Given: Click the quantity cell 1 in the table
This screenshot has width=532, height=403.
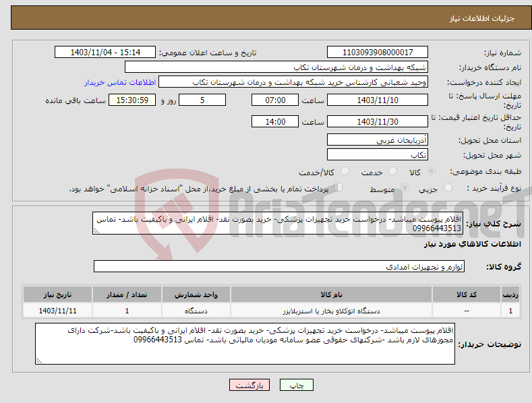Looking at the screenshot, I should pos(127,311).
